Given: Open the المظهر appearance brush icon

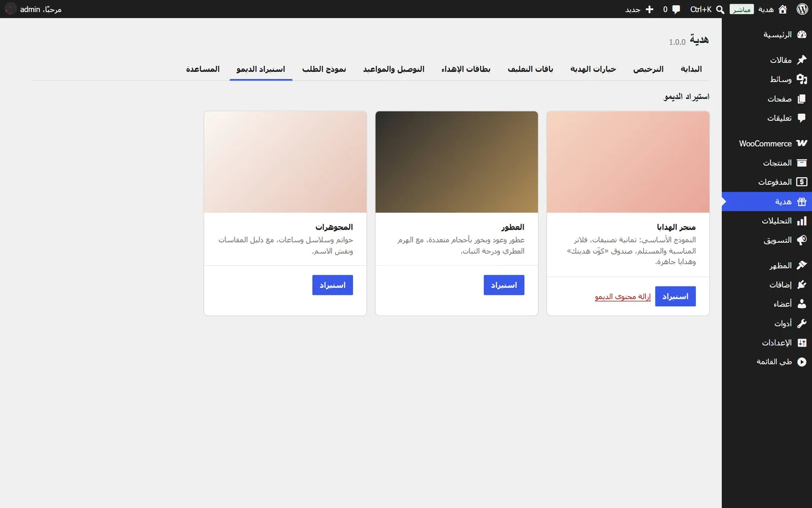Looking at the screenshot, I should coord(802,265).
